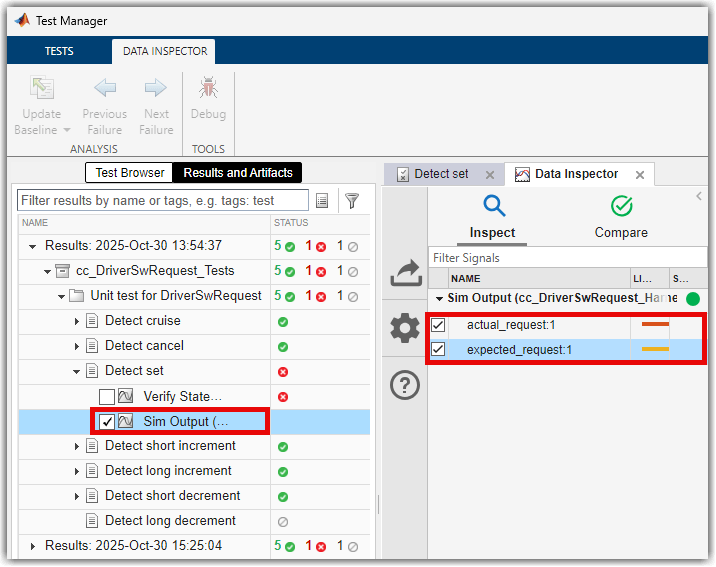
Task: Switch to Test Browser pane
Action: click(x=130, y=173)
